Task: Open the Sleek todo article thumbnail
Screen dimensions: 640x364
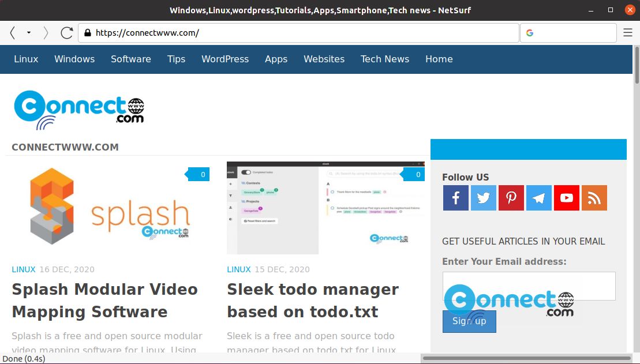Action: coord(325,207)
